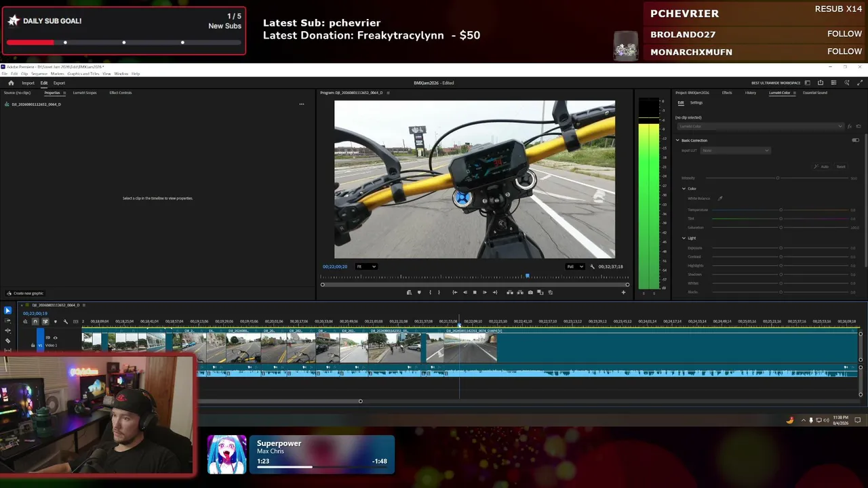The image size is (868, 488).
Task: Adjust the Temperature slider
Action: (781, 210)
